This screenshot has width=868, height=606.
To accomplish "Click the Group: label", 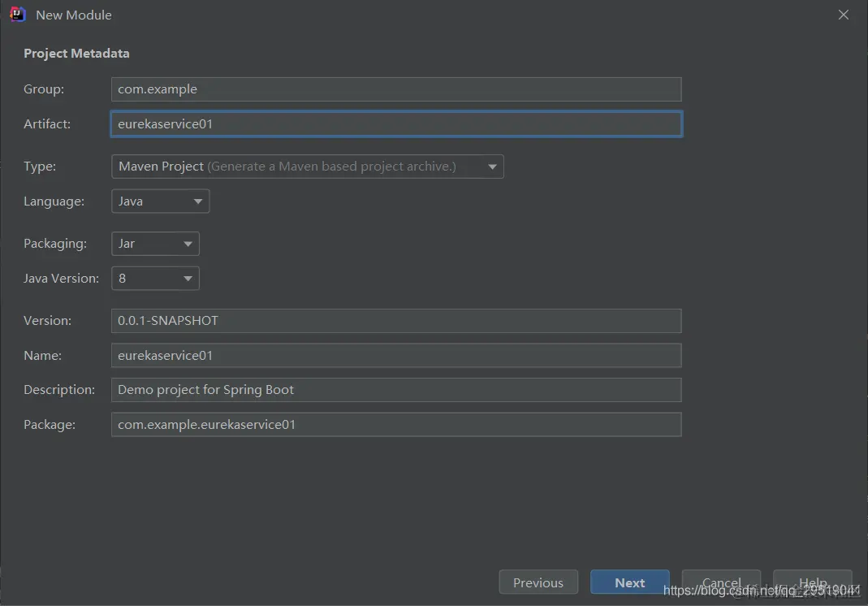I will pos(44,89).
